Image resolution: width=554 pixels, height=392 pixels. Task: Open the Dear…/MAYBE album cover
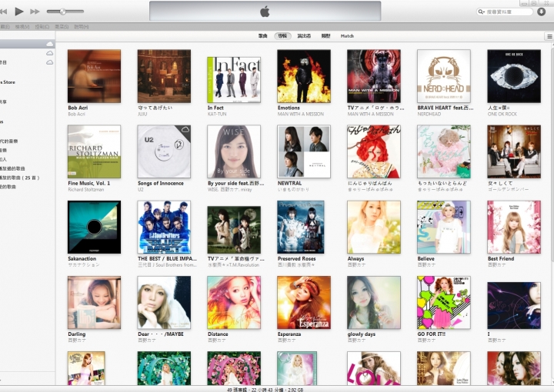tap(164, 303)
